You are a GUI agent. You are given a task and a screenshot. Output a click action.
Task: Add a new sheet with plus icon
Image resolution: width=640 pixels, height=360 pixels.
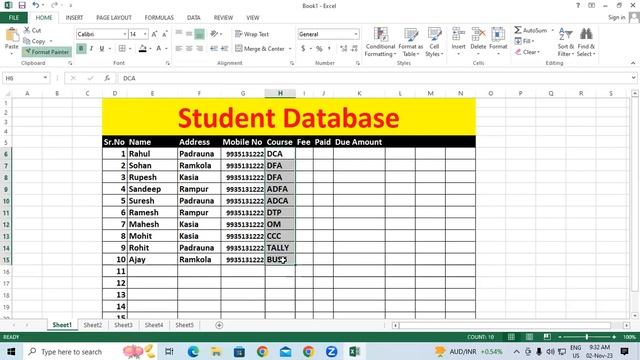pos(219,325)
